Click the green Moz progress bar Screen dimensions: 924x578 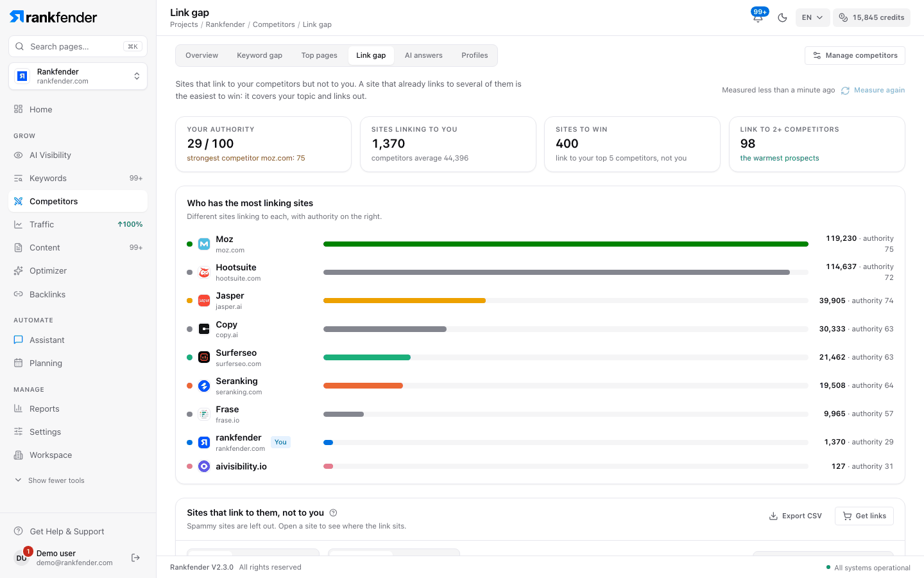coord(565,244)
